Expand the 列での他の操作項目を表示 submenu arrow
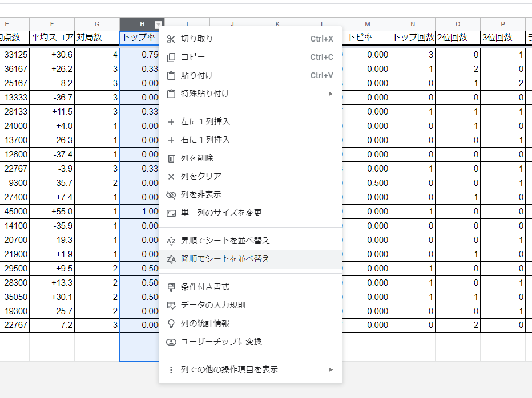Viewport: 532px width, 398px height. point(331,369)
